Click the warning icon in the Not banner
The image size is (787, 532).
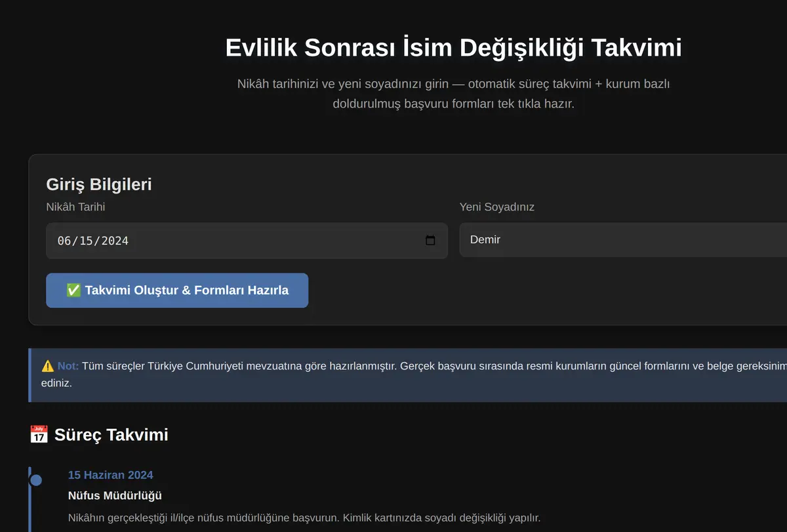pos(48,366)
